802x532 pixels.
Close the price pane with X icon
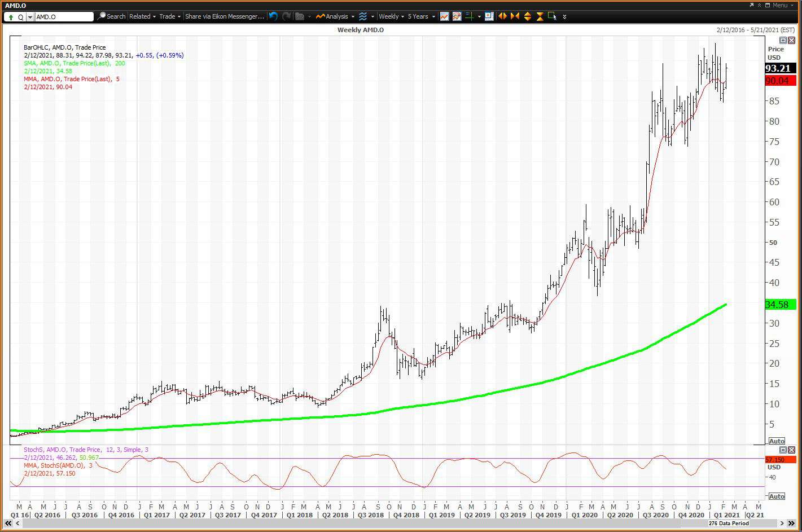[x=791, y=40]
